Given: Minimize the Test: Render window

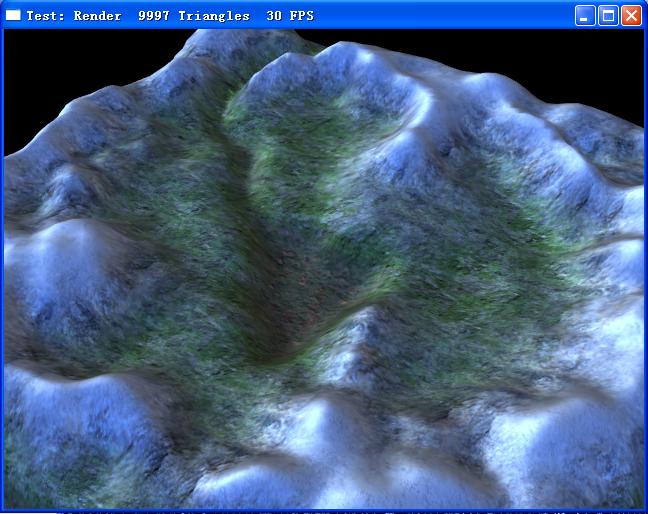Looking at the screenshot, I should [x=585, y=16].
